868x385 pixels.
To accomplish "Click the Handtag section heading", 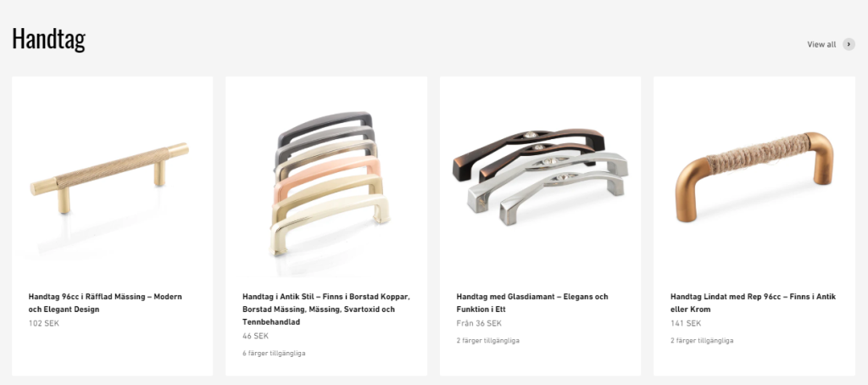I will click(48, 39).
